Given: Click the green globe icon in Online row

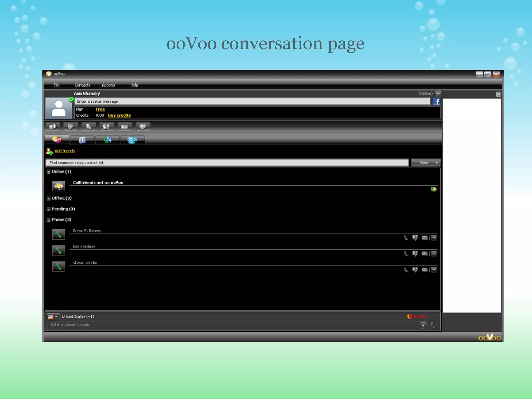Looking at the screenshot, I should pos(434,189).
